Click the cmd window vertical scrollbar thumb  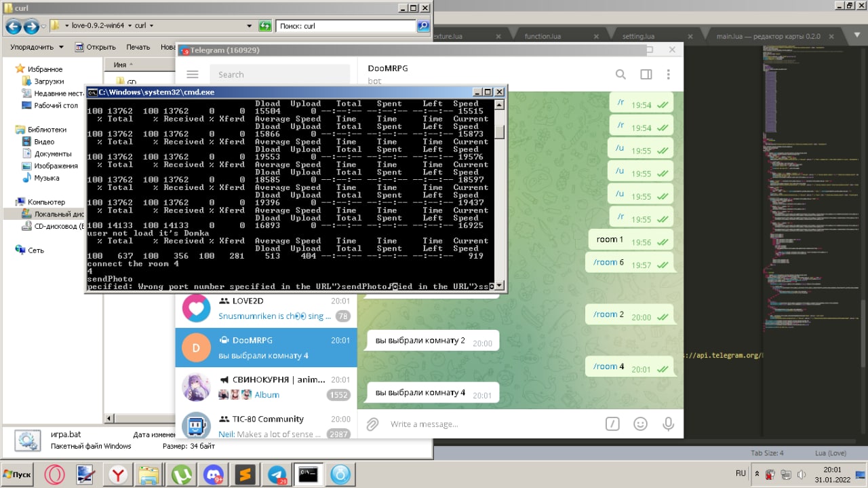pos(500,132)
